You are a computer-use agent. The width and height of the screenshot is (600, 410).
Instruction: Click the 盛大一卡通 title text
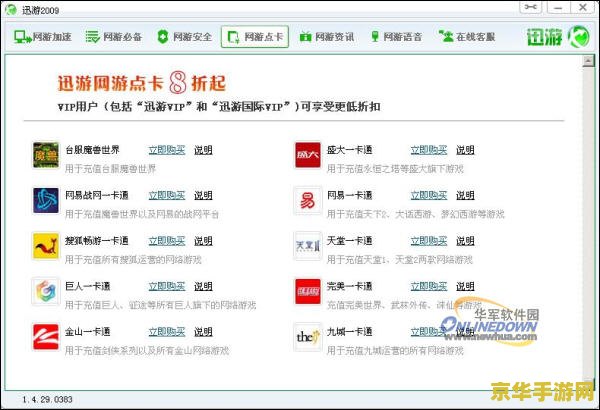(349, 150)
